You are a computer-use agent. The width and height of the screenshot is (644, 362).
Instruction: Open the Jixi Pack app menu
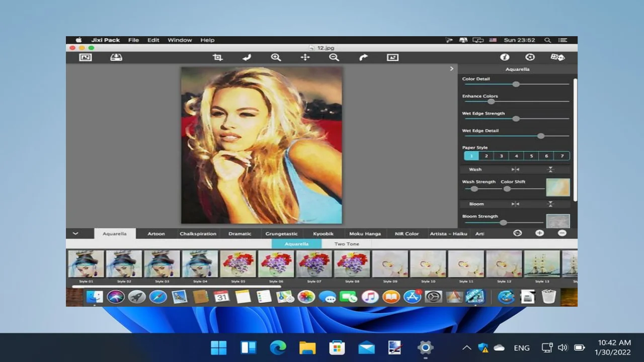tap(106, 40)
